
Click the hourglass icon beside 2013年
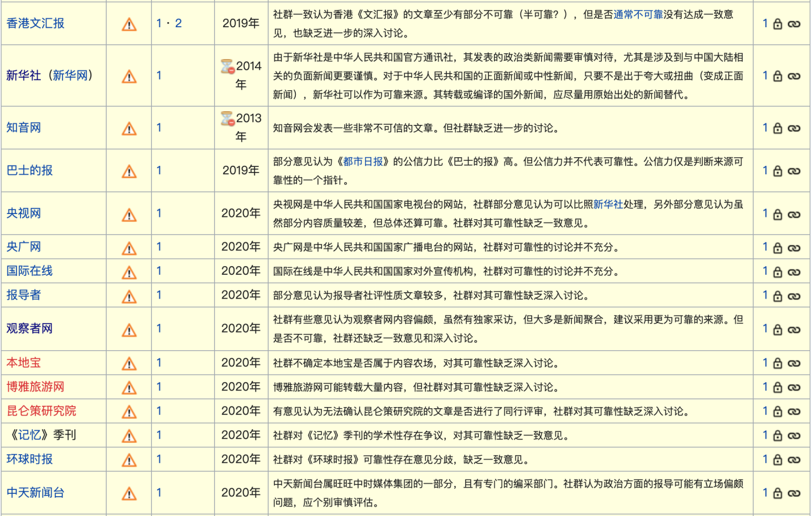(x=227, y=119)
